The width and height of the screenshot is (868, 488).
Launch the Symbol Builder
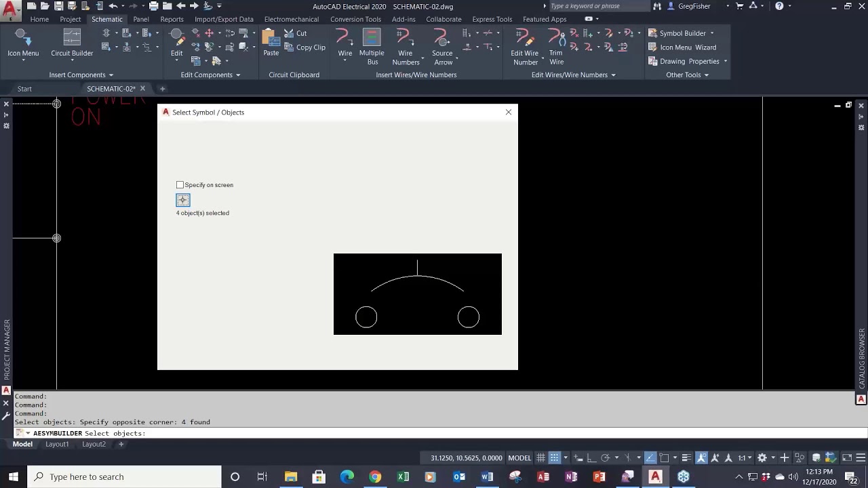(x=677, y=33)
